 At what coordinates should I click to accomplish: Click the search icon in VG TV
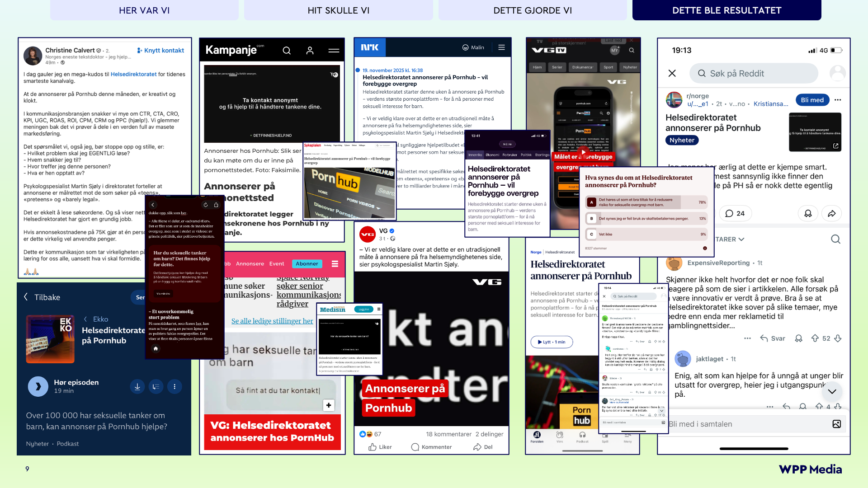click(x=632, y=50)
